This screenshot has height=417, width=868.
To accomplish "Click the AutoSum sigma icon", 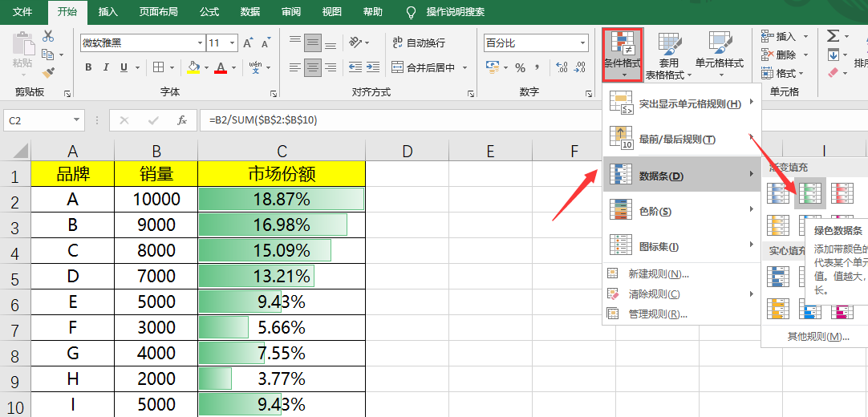I will point(834,37).
